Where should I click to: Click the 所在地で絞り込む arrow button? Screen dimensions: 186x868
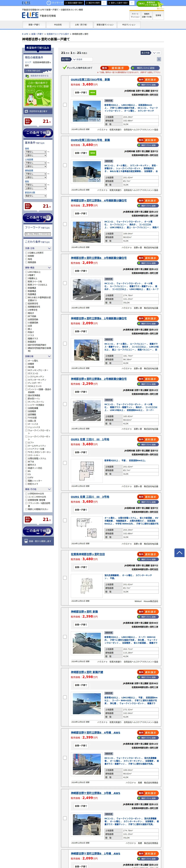[x=38, y=71]
